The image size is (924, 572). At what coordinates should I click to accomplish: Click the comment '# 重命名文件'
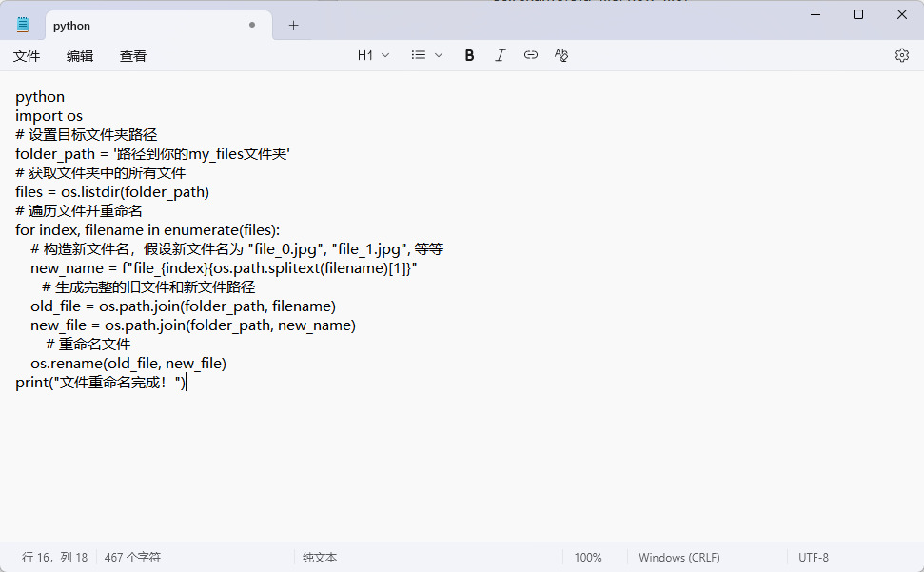tap(88, 345)
